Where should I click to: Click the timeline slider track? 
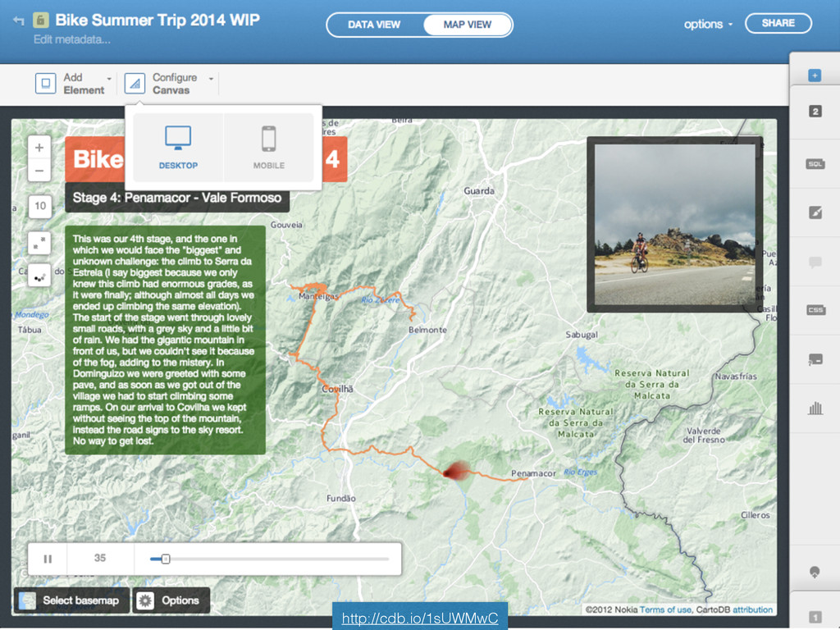click(269, 559)
